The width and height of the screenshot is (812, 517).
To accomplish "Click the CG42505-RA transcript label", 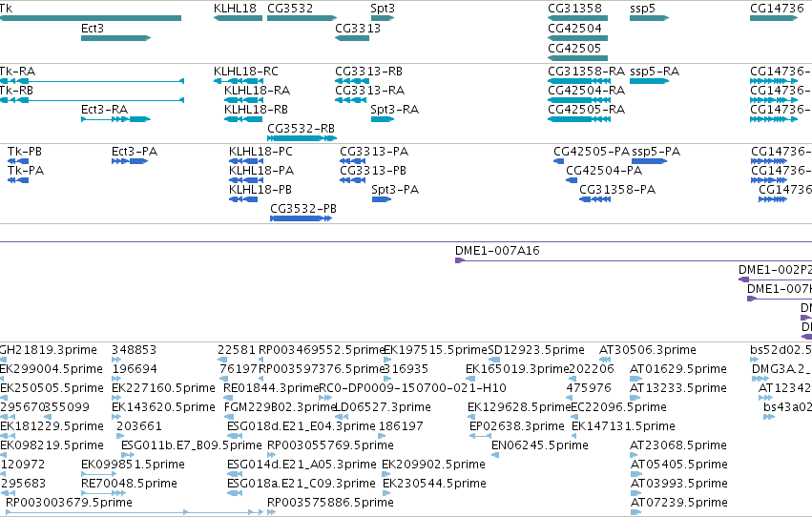I will coord(586,110).
